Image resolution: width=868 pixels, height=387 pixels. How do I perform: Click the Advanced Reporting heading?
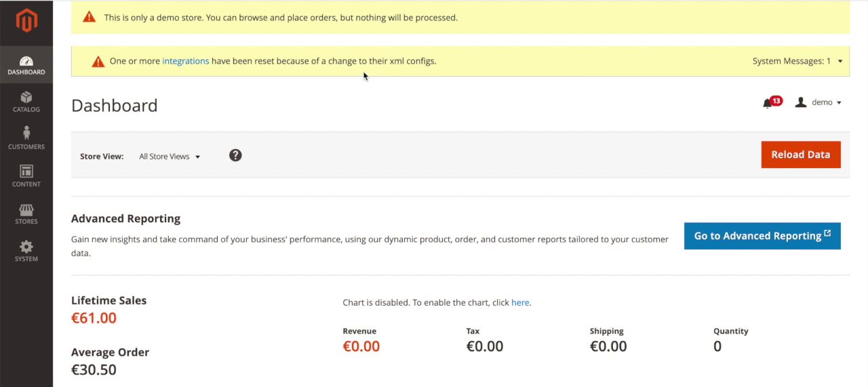(x=126, y=219)
